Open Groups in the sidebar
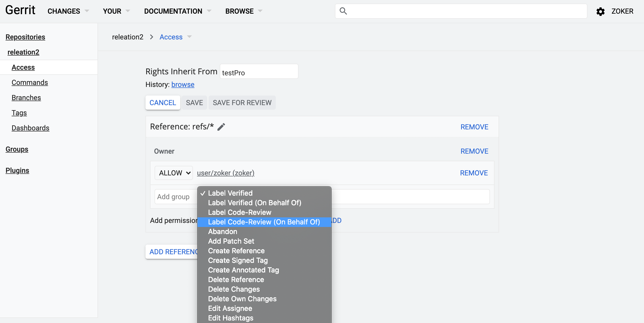Screen dimensions: 644x323 (17, 149)
